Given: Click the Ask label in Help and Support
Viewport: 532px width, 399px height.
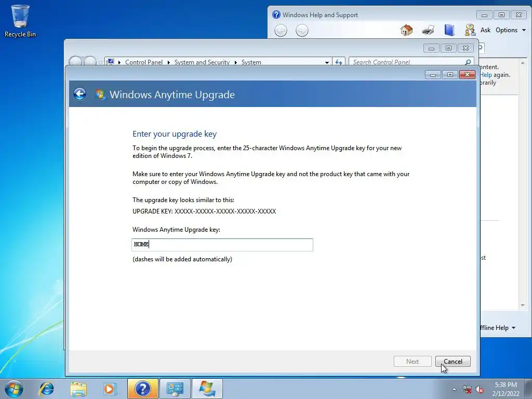Looking at the screenshot, I should click(x=486, y=30).
